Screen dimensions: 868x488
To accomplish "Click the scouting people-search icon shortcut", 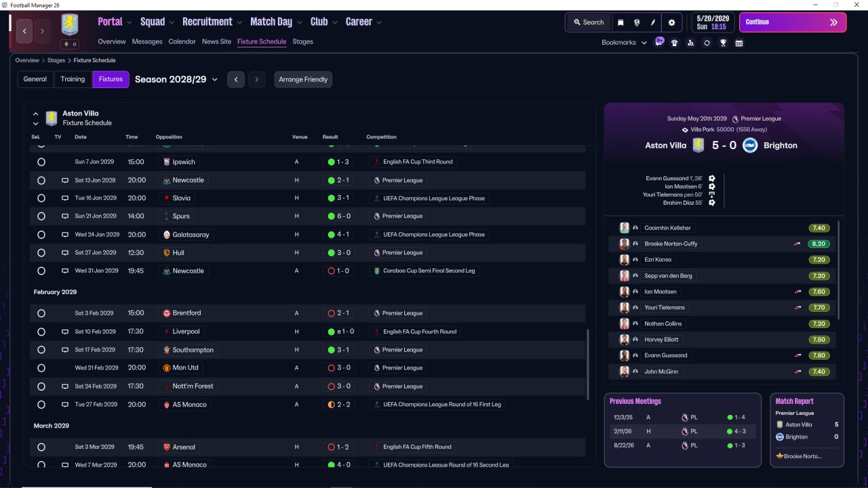I will point(690,43).
